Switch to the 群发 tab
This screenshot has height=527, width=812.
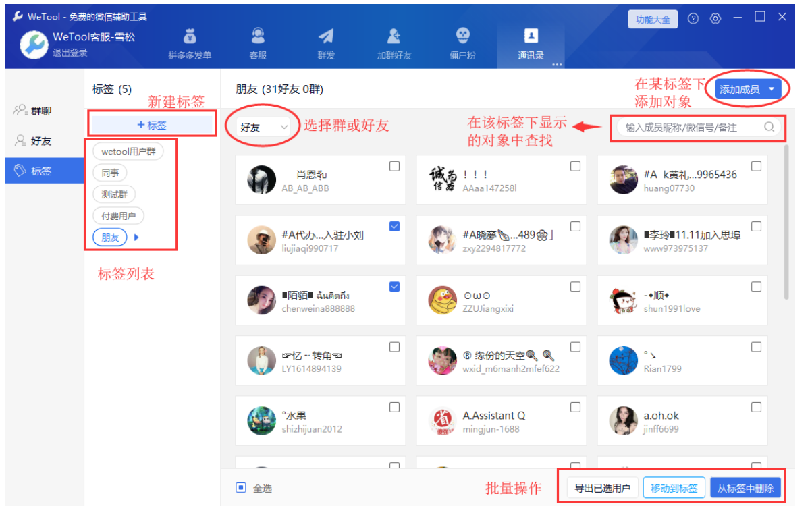(326, 45)
